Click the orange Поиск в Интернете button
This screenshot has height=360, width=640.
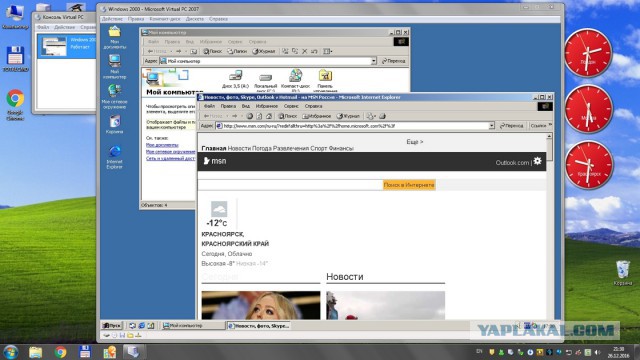pos(409,185)
